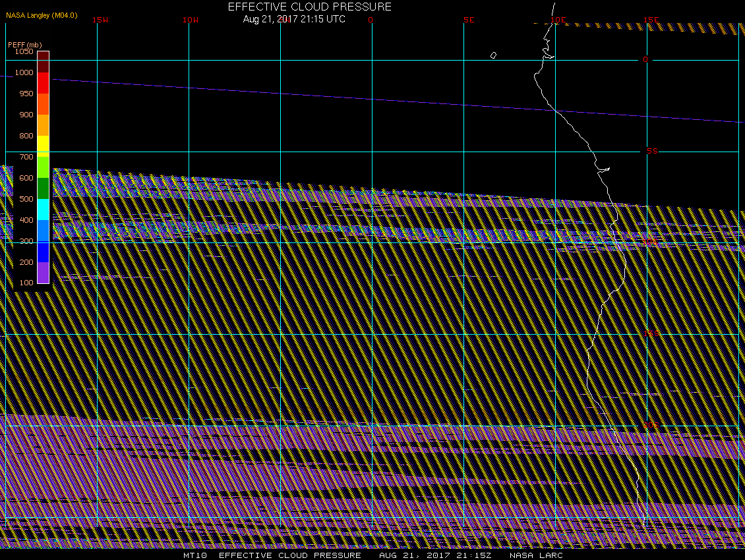Click the NASA Langley (M04.0) label
745x560 pixels.
click(42, 15)
